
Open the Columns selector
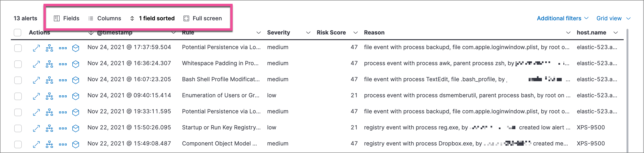click(x=105, y=18)
